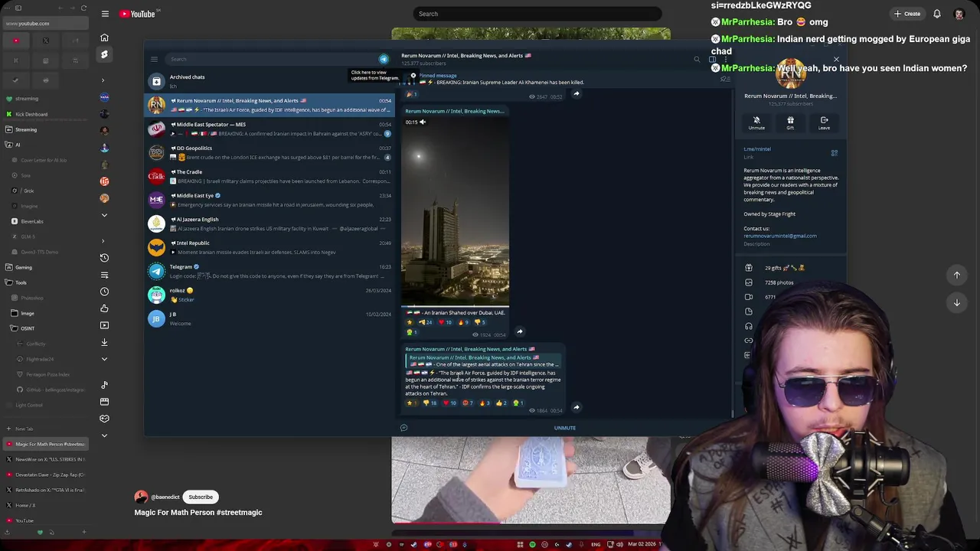This screenshot has width=980, height=551.
Task: Open YouTube History clock icon
Action: click(x=104, y=258)
